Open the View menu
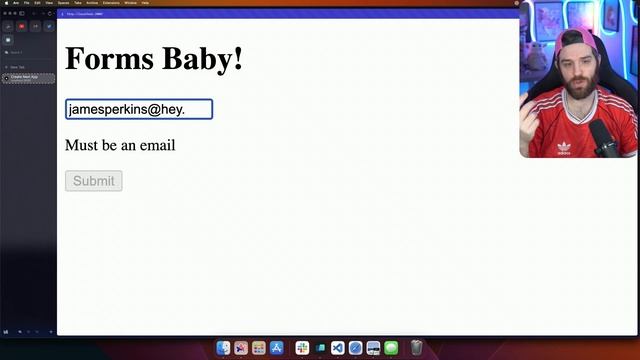The height and width of the screenshot is (360, 640). tap(49, 3)
